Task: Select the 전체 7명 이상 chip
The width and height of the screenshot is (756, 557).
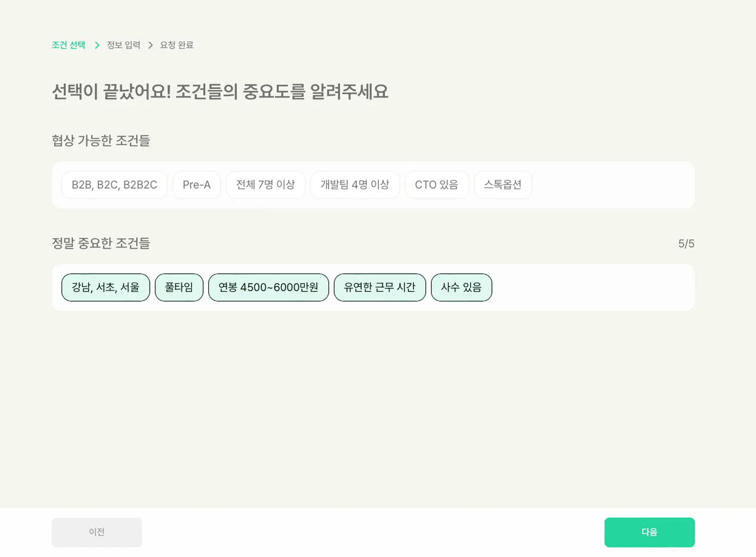Action: 266,185
